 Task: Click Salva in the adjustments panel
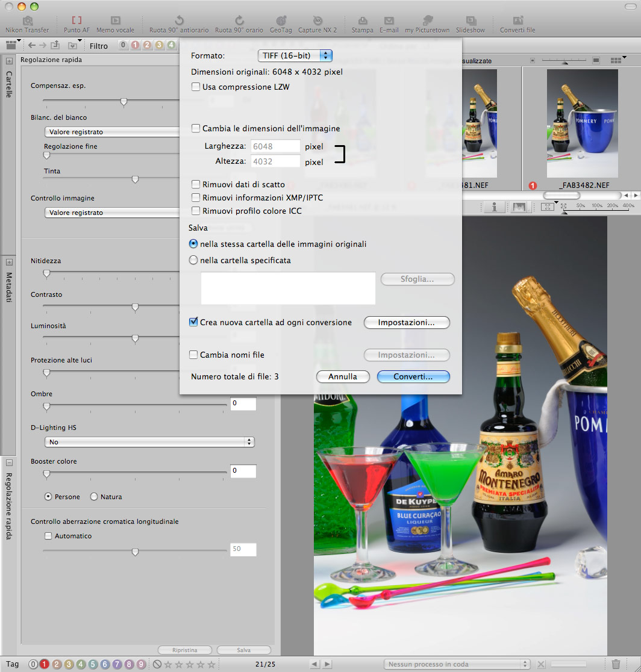click(244, 650)
